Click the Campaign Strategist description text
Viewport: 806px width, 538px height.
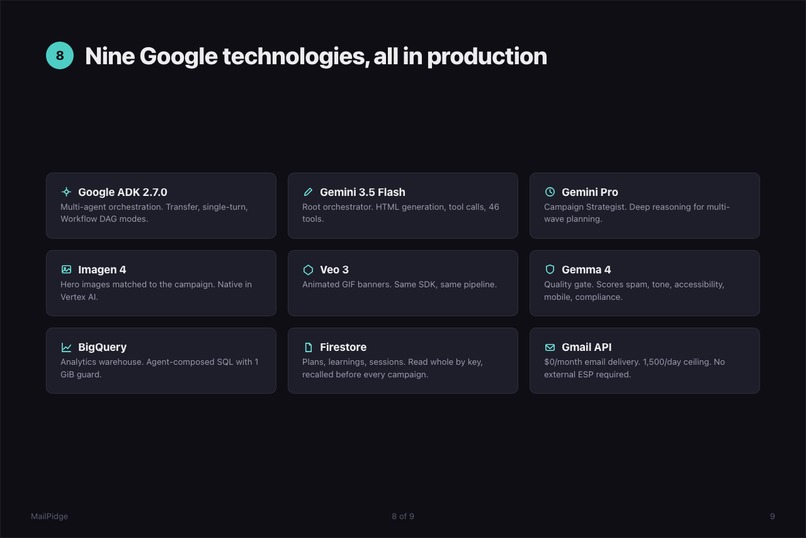coord(636,213)
